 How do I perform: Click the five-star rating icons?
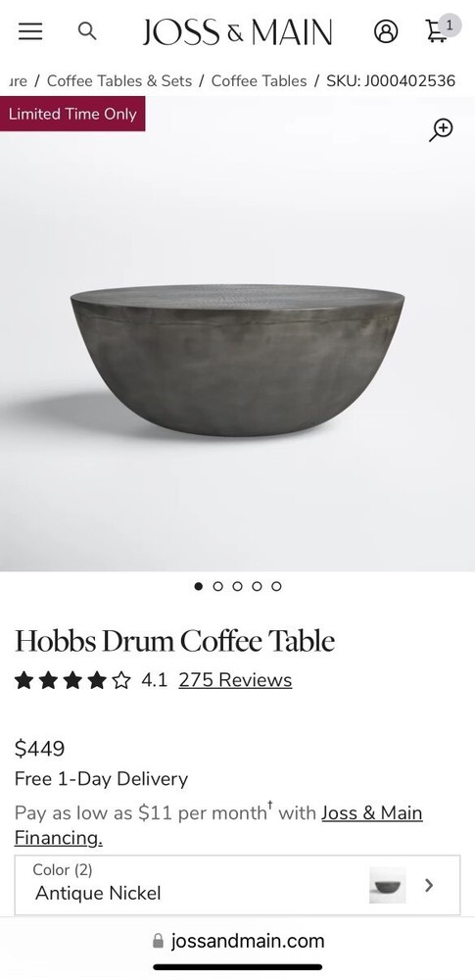pos(73,680)
